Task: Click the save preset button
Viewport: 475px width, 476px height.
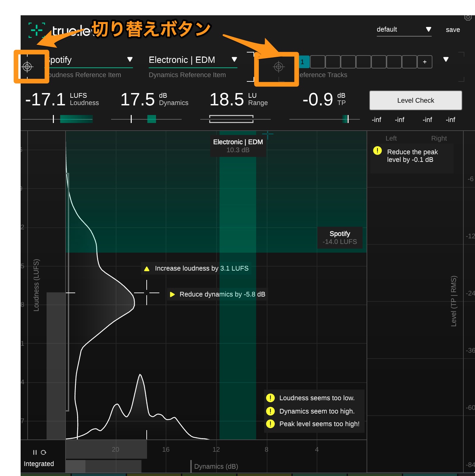Action: point(453,30)
